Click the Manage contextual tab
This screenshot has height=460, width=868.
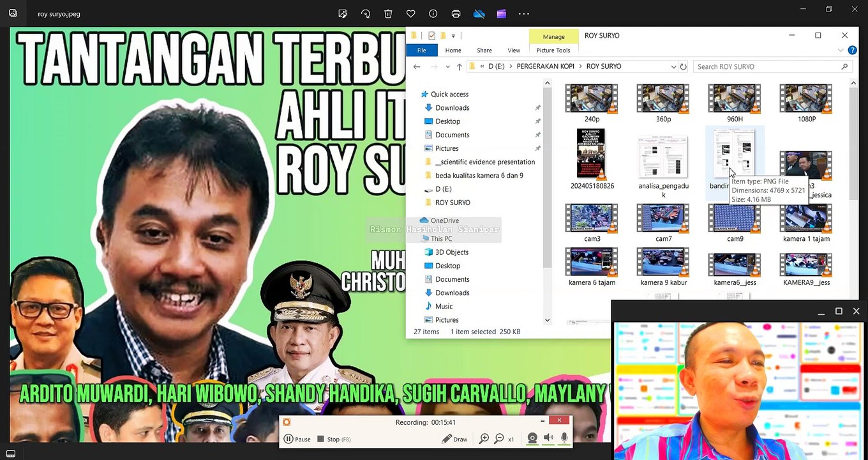pyautogui.click(x=553, y=37)
